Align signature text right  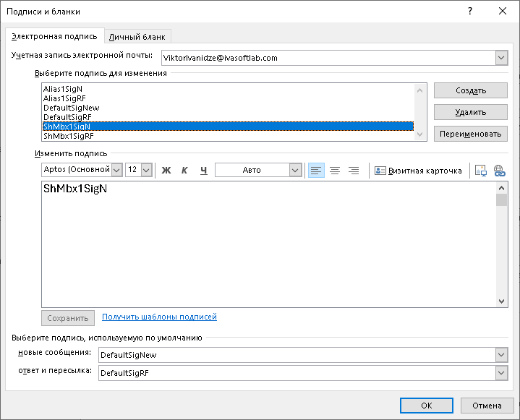pos(354,171)
